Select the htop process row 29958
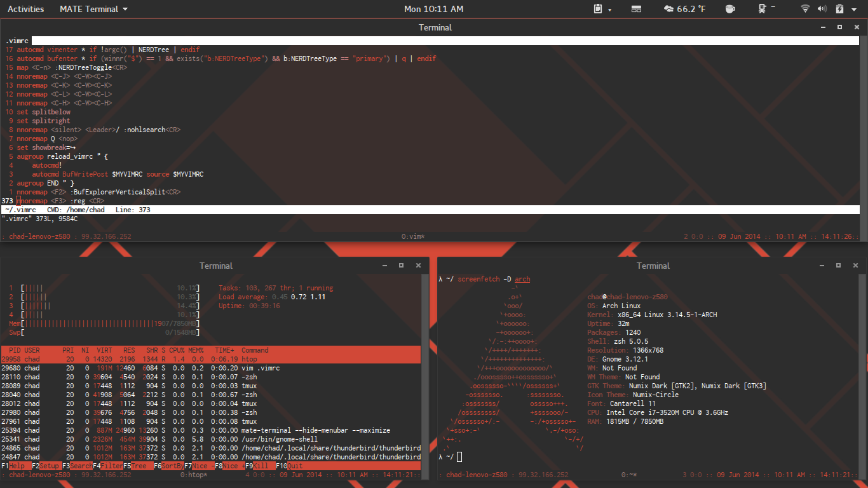This screenshot has width=868, height=488. coord(211,359)
